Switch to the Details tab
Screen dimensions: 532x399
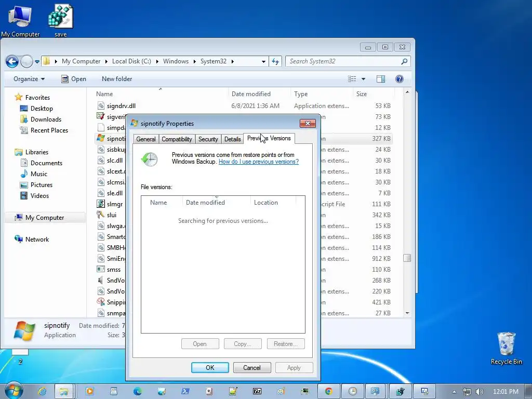(232, 139)
